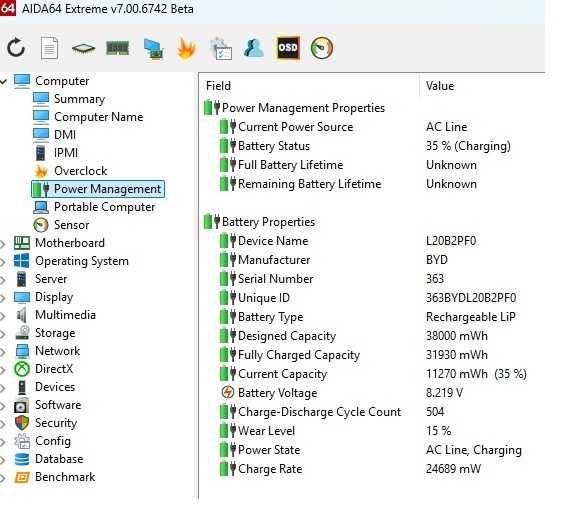Viewport: 576px width, 528px height.
Task: Select the Wear Level row
Action: (x=336, y=431)
